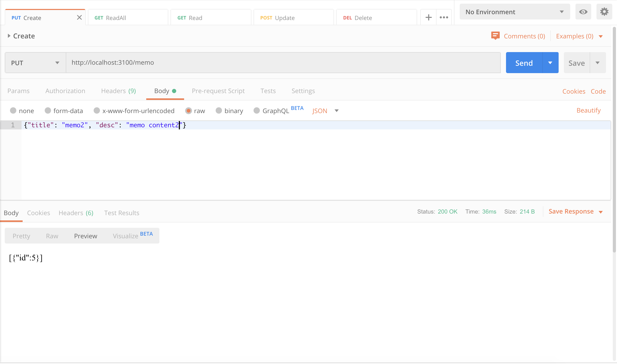
Task: Click inside the JSON body editor line 1
Action: pos(316,125)
